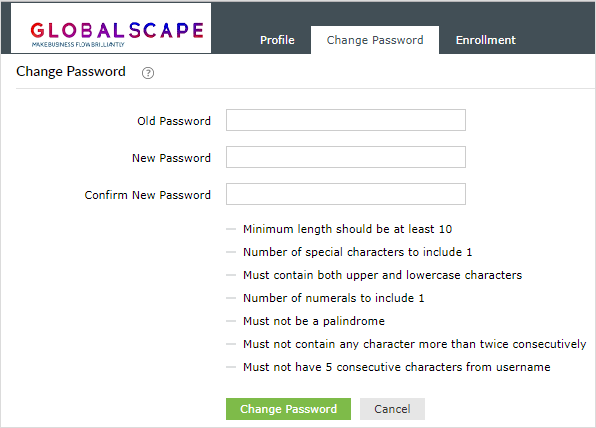Click the green Change Password button
The width and height of the screenshot is (596, 428).
[x=288, y=409]
